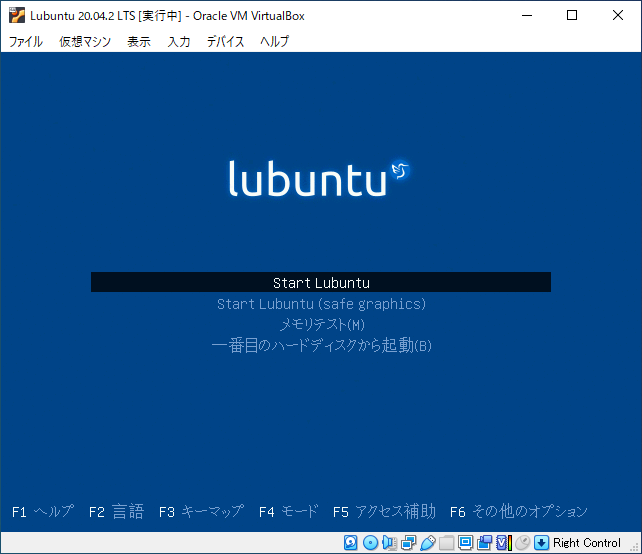Viewport: 642px width, 554px height.
Task: Click the lubuntu logo
Action: tap(319, 178)
